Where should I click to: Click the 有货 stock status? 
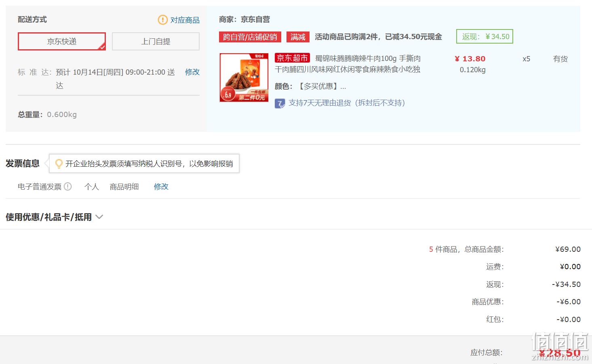point(560,59)
